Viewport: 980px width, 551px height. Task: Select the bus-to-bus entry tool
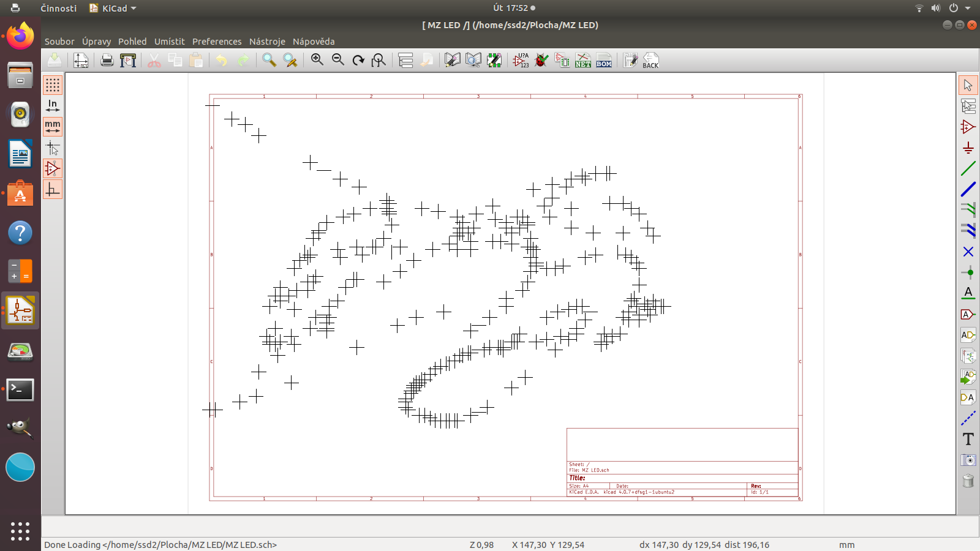[x=968, y=231]
